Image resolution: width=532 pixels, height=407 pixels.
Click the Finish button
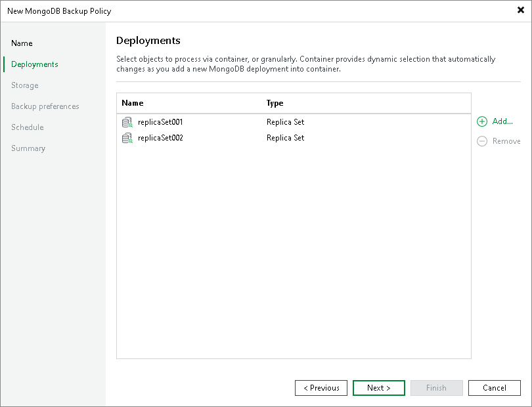(x=436, y=388)
